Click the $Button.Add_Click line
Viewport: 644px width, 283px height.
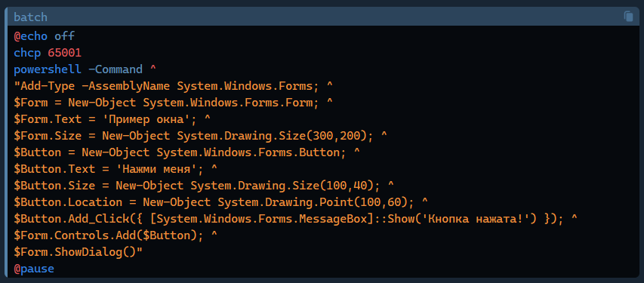[295, 219]
